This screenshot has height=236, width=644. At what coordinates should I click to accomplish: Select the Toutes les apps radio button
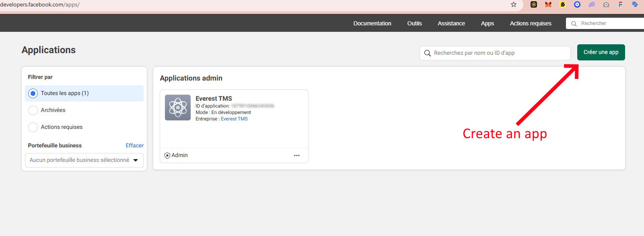[x=33, y=93]
